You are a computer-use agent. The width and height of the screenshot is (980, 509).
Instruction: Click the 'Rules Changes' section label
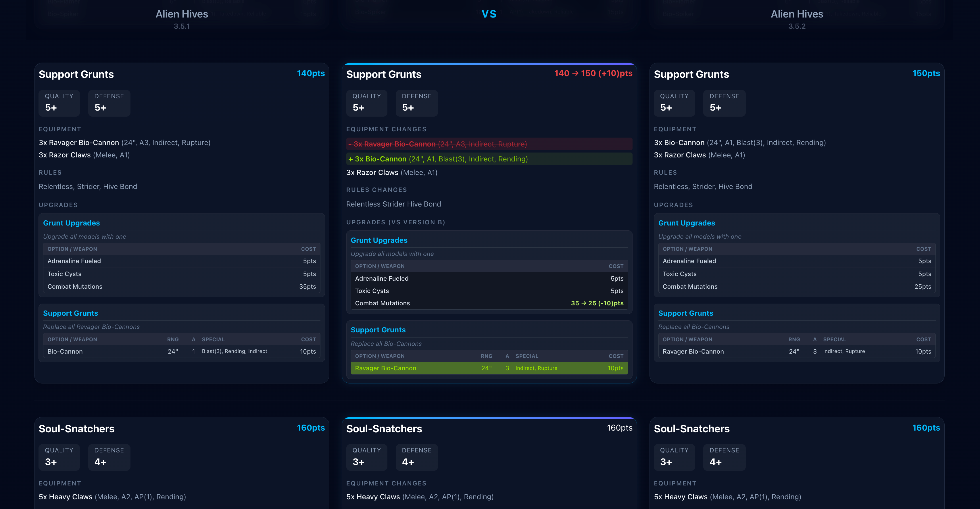(x=377, y=190)
